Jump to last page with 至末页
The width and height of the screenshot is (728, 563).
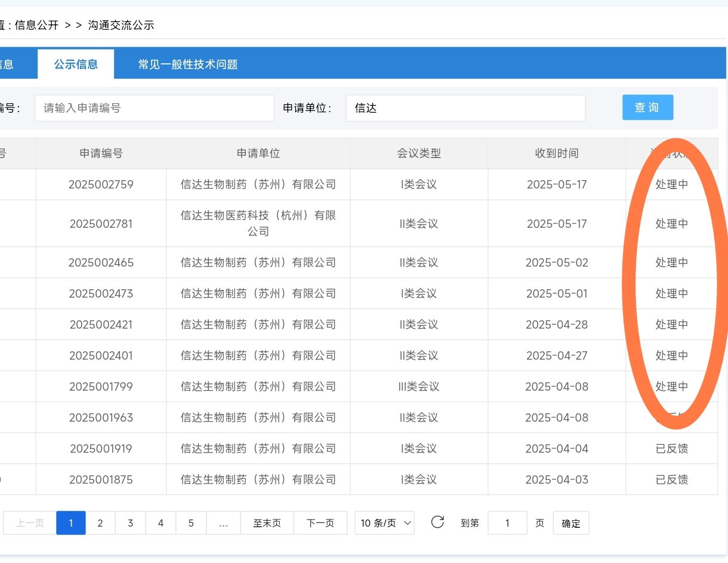coord(267,523)
